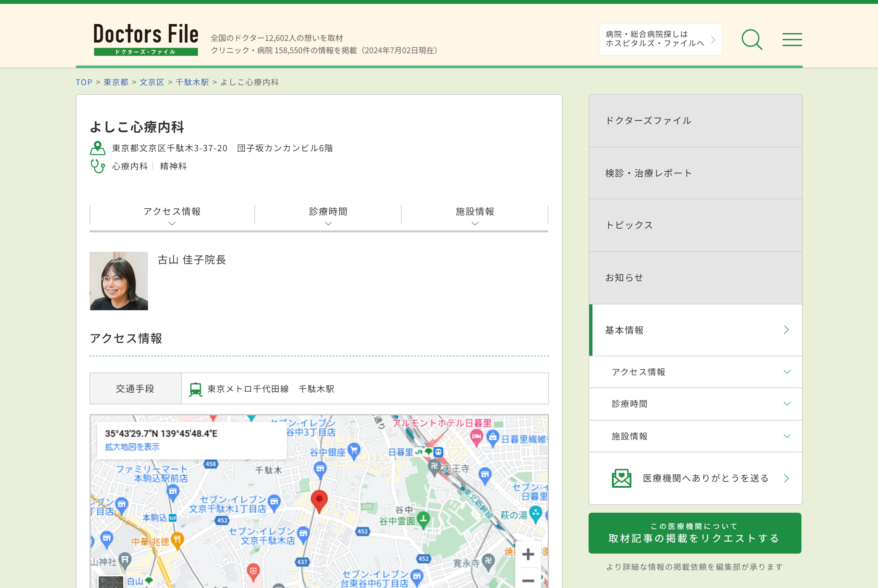
Task: Click satellite view thumbnail on map
Action: click(x=111, y=582)
